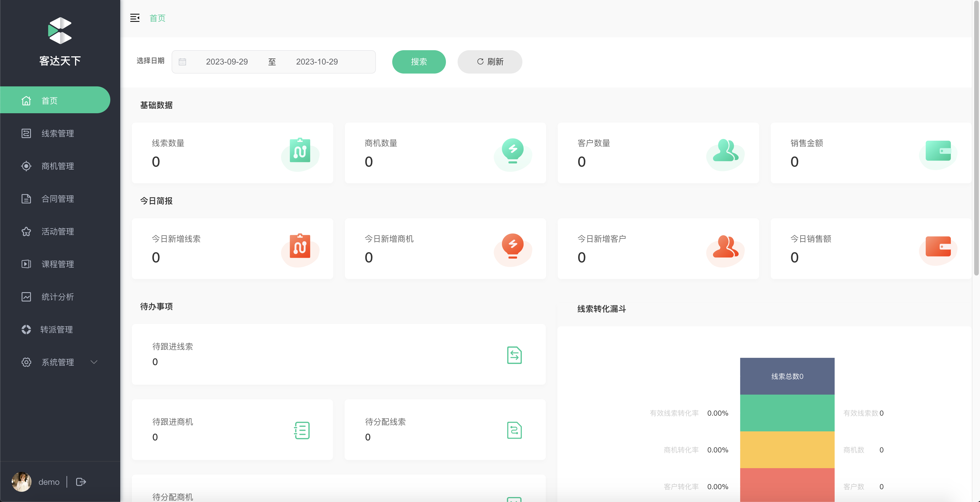The height and width of the screenshot is (502, 980).
Task: Click 刷新 to refresh data
Action: click(x=490, y=62)
